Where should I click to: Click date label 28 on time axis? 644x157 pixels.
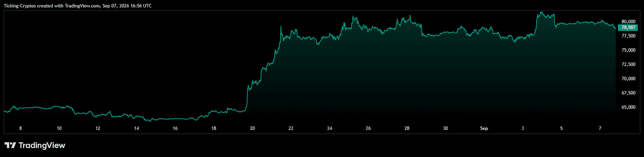click(407, 128)
